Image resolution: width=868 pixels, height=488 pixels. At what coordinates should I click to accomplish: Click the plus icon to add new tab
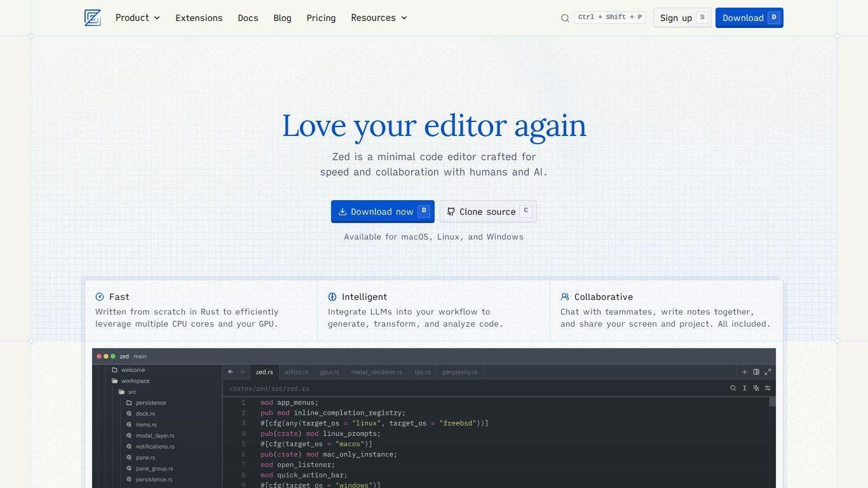tap(744, 372)
